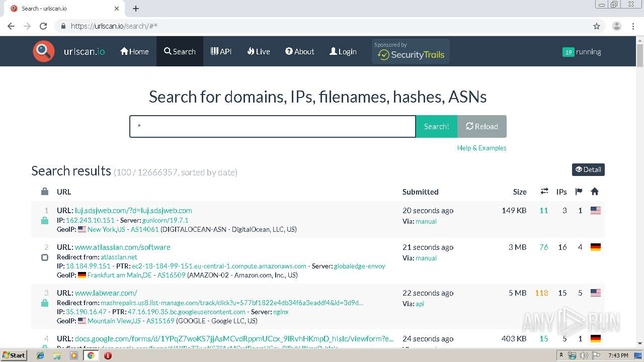Click the home country column header icon

click(x=595, y=192)
